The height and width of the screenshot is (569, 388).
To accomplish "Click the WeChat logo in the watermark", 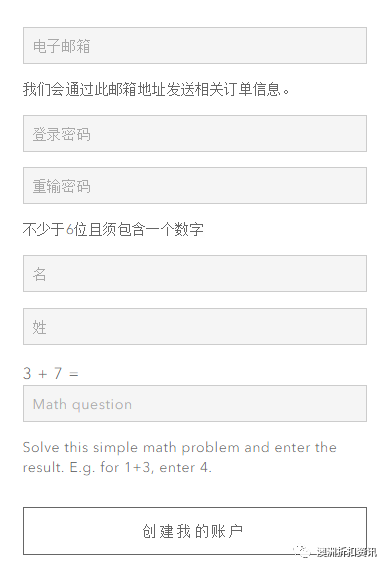I will tap(301, 552).
